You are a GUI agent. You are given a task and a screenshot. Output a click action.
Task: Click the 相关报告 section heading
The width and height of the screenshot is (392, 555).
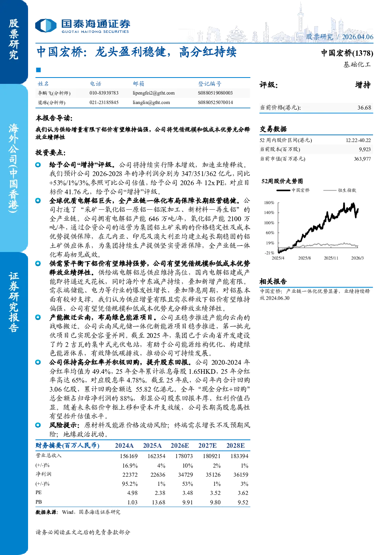(x=273, y=282)
